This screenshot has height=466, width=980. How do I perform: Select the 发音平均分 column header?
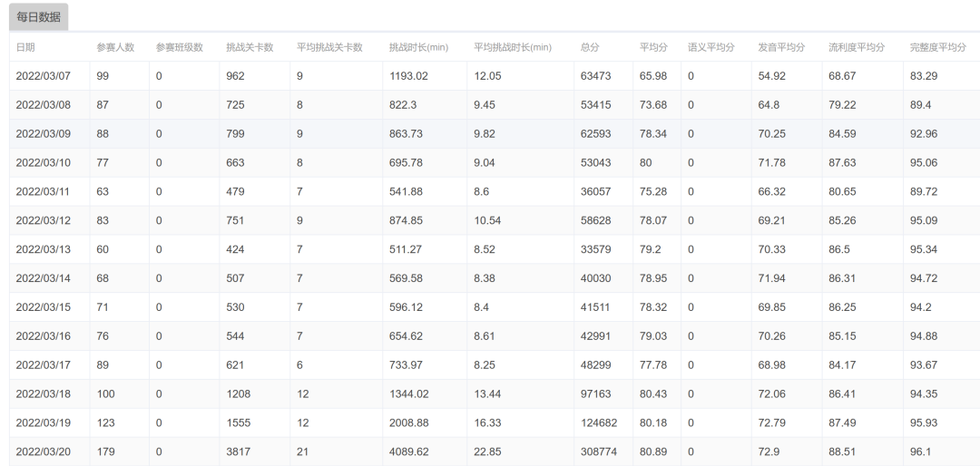(781, 47)
